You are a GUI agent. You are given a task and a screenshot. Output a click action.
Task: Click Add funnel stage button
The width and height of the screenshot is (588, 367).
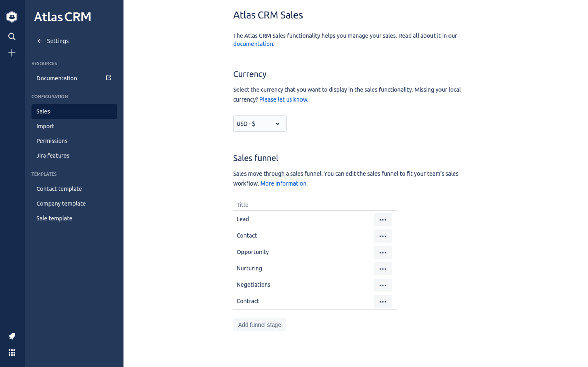point(259,325)
